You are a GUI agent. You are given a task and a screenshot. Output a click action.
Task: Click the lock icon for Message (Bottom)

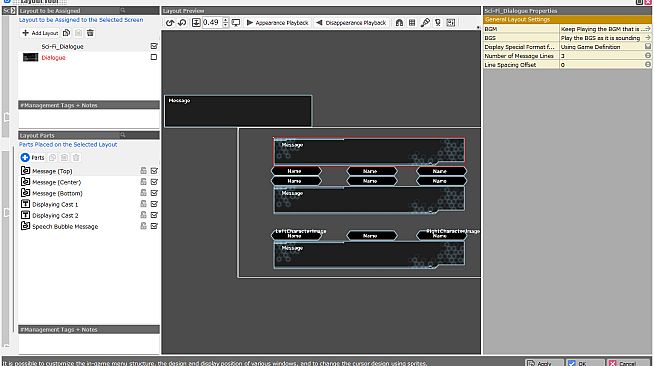pos(143,193)
